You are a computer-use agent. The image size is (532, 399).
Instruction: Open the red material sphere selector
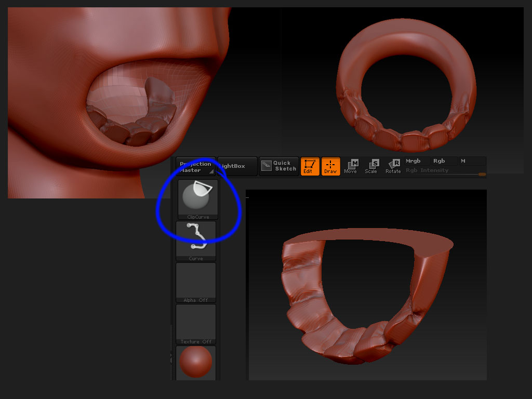[x=196, y=363]
